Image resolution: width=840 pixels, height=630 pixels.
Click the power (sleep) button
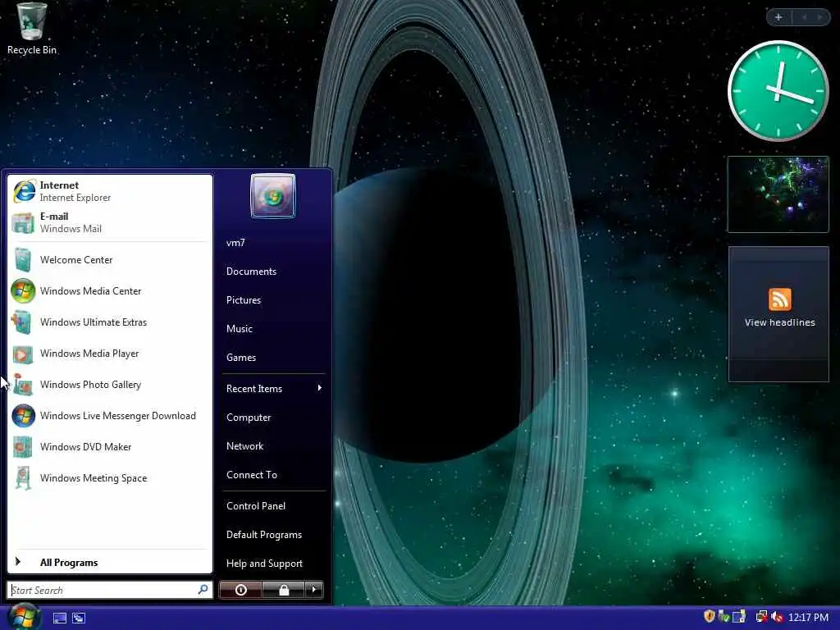click(240, 590)
